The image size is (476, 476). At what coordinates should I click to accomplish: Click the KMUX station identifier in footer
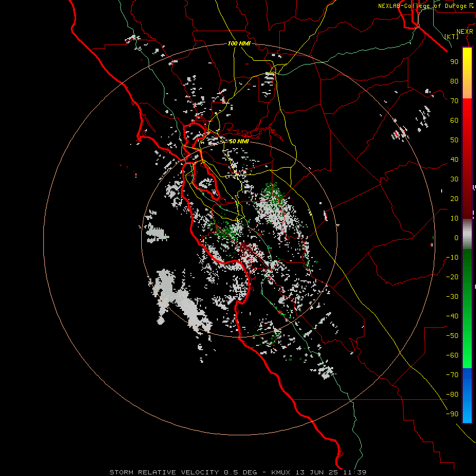pos(281,472)
